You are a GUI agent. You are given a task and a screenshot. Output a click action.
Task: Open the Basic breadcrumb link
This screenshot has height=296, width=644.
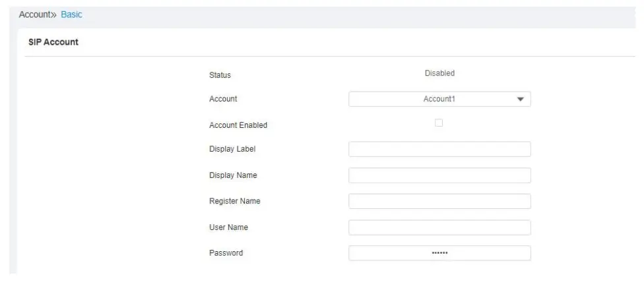[71, 15]
